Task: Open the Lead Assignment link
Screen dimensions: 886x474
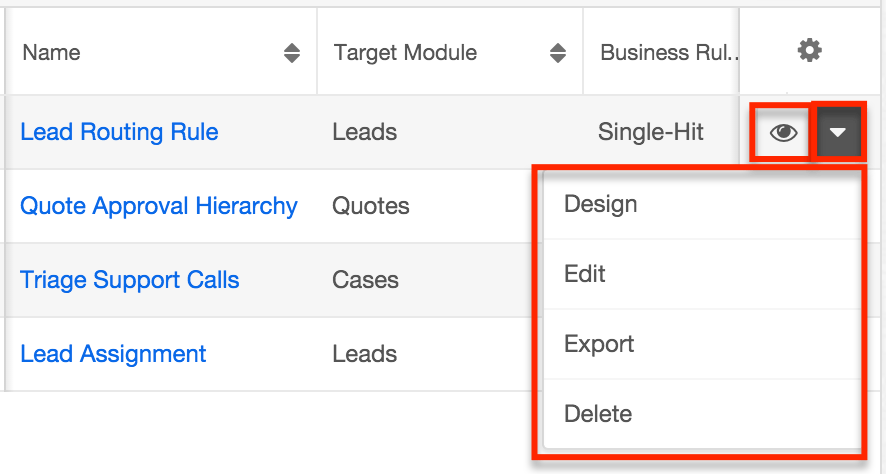Action: coord(113,354)
